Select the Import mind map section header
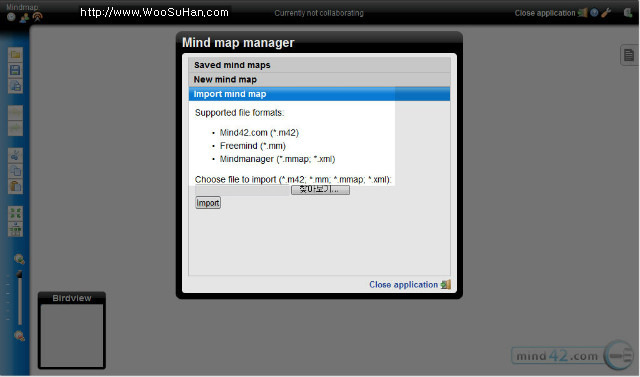 coord(319,94)
